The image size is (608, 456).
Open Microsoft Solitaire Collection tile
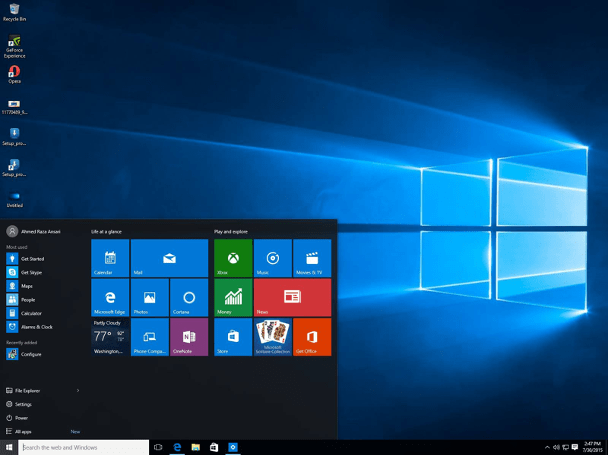coord(273,337)
